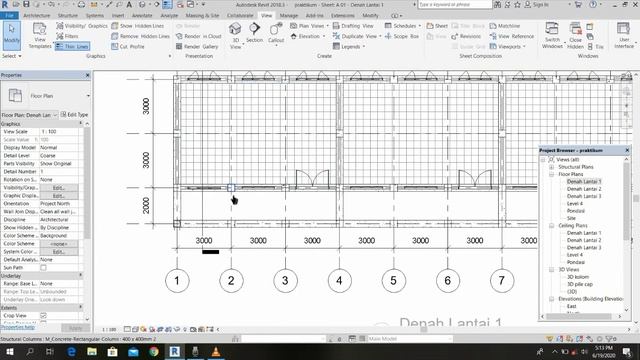Open Filters tool
640x360 pixels.
pyautogui.click(x=67, y=36)
